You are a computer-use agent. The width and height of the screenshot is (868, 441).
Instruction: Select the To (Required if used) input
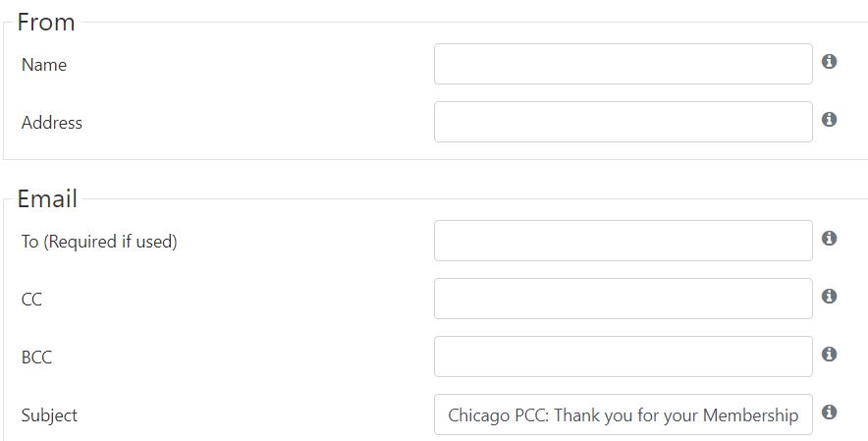pyautogui.click(x=624, y=241)
